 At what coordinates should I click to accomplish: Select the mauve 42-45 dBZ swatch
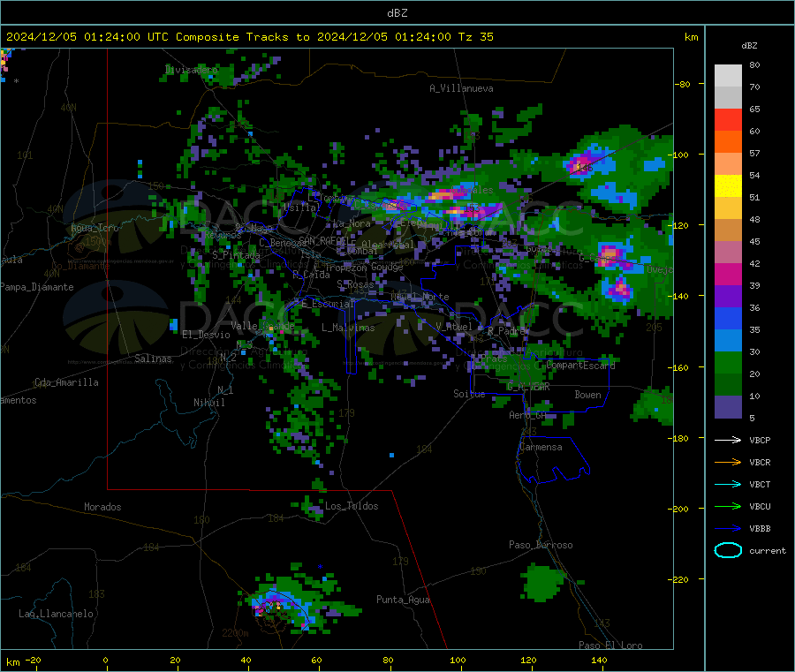pos(728,253)
